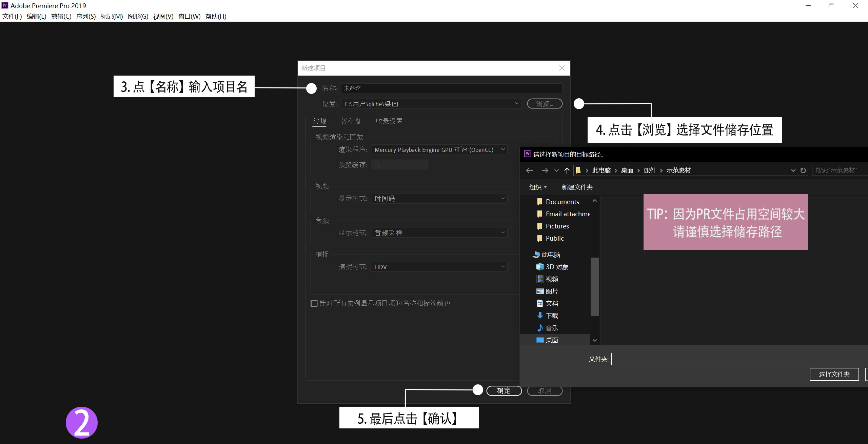Click the tree scroll-down arrow

point(594,340)
